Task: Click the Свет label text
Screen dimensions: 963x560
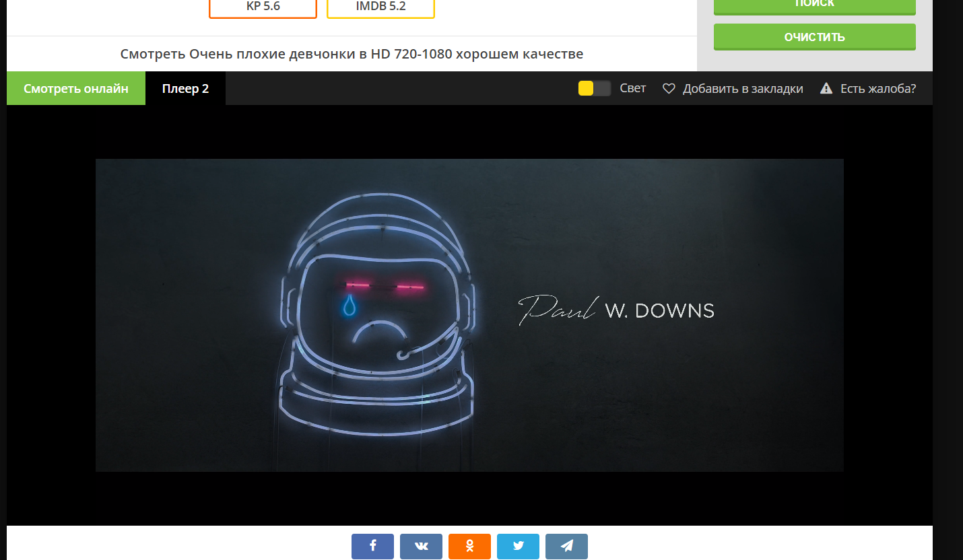Action: [x=632, y=88]
